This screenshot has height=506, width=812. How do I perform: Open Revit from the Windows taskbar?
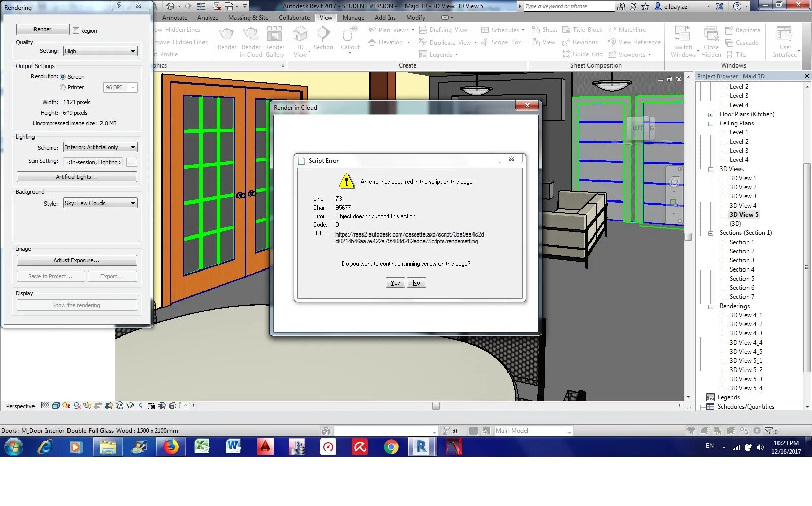(x=421, y=447)
